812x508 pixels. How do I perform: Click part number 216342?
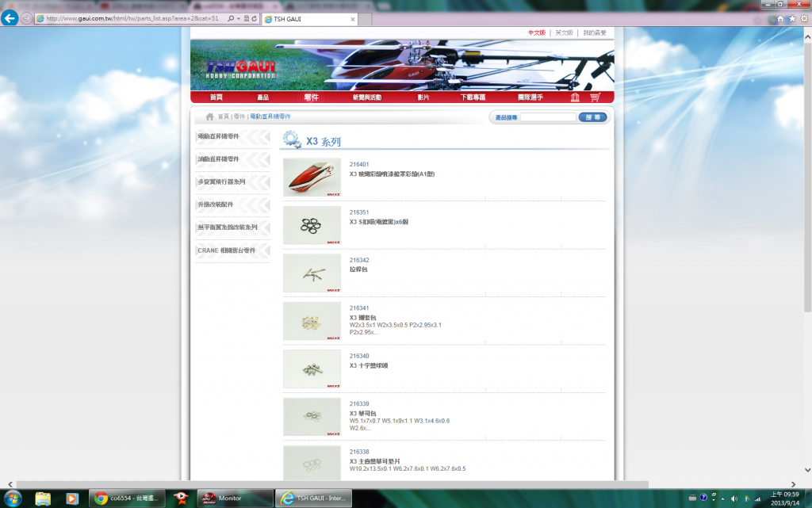coord(359,260)
